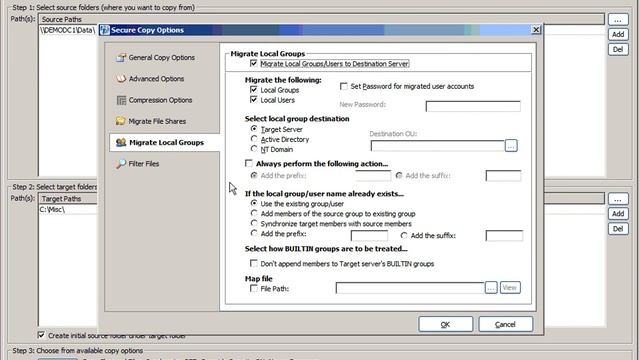The height and width of the screenshot is (360, 640).
Task: Click Add beside Source Paths list
Action: point(618,34)
